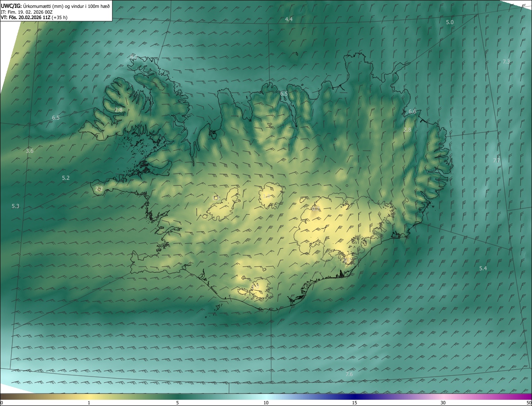Click the colour scale tick label '1'
The image size is (532, 406).
click(x=89, y=403)
